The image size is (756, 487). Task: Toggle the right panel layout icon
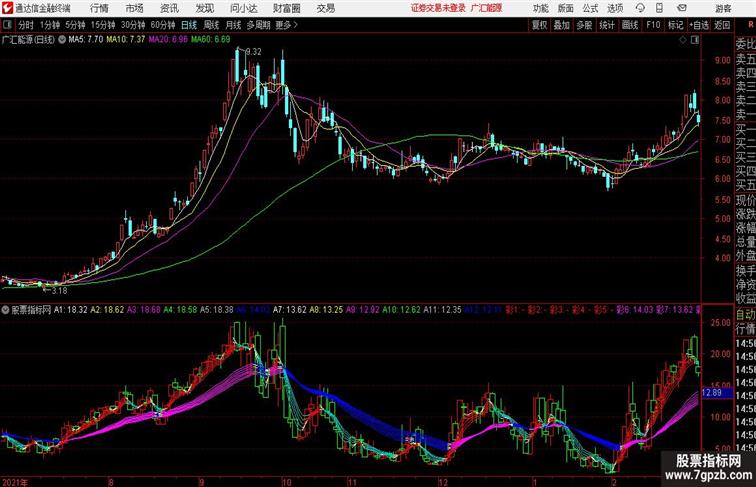(x=695, y=40)
